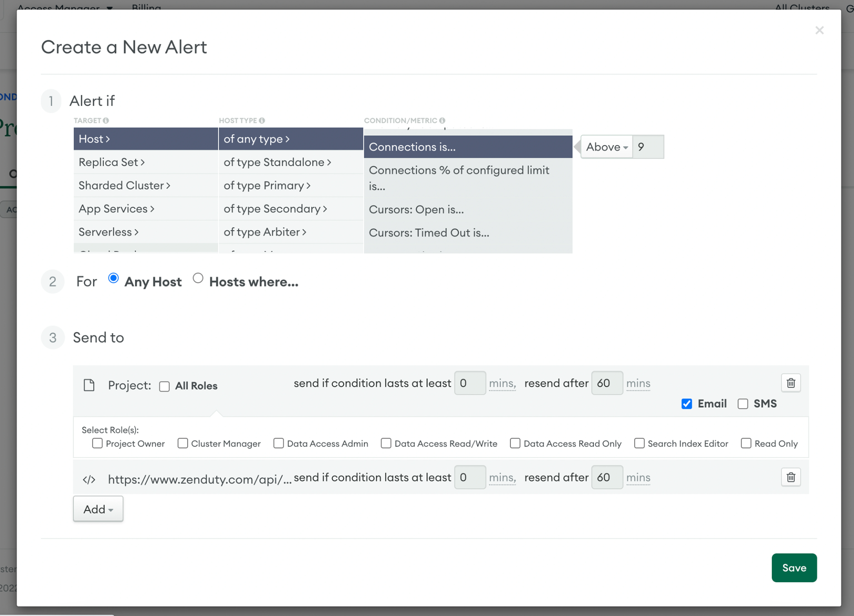
Task: Click the webhook code icon
Action: [x=89, y=479]
